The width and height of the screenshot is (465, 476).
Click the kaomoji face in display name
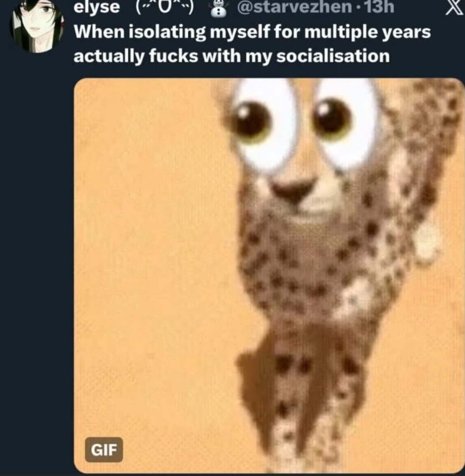click(165, 8)
